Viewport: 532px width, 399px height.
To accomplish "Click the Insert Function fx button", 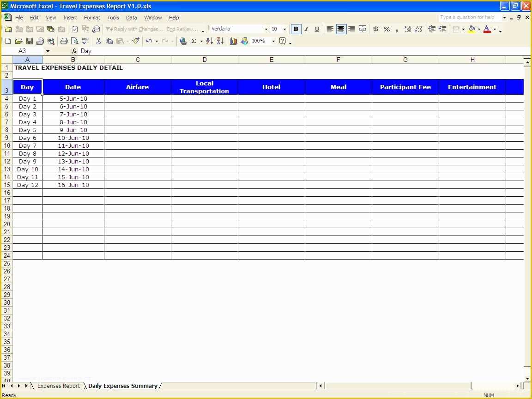I will pyautogui.click(x=74, y=51).
